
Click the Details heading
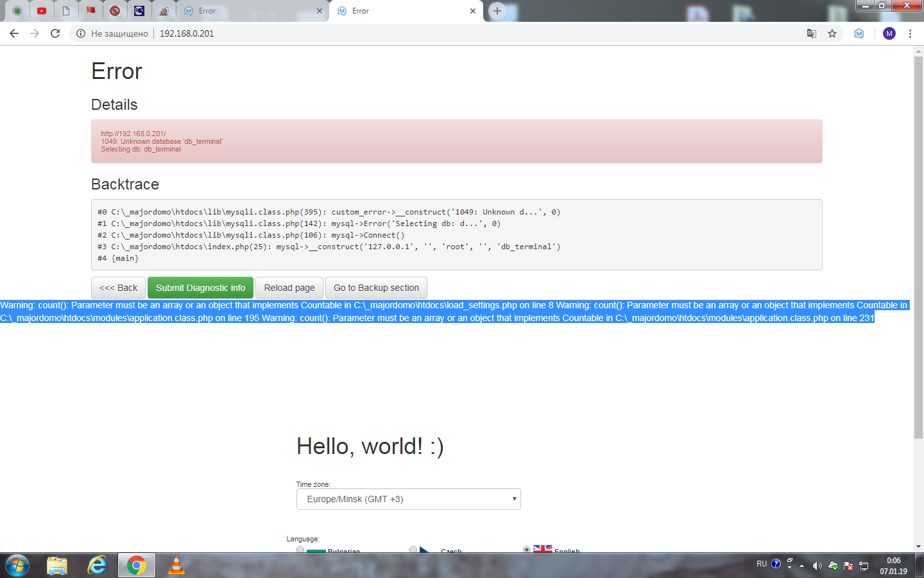114,105
